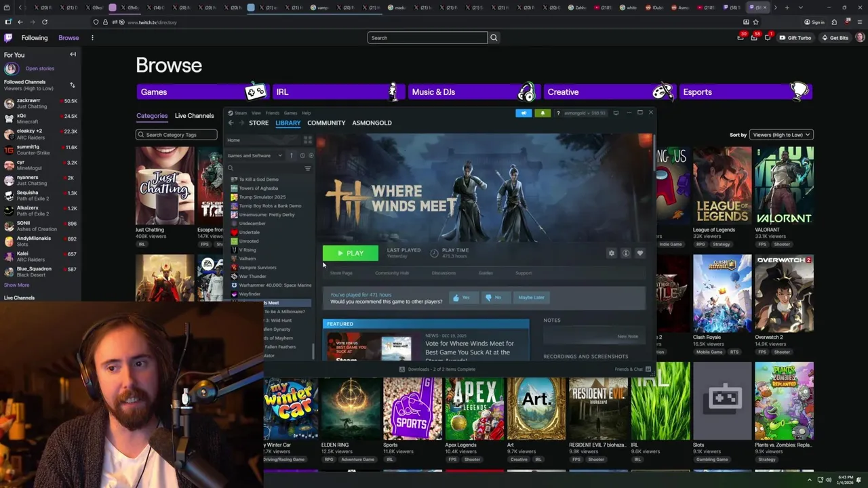Image resolution: width=868 pixels, height=488 pixels.
Task: Click the Steam announcements megaphone icon
Action: click(x=524, y=113)
